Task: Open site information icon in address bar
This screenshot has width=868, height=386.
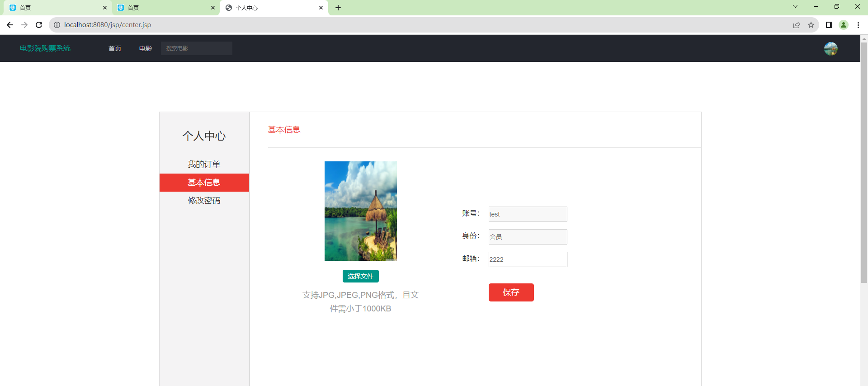Action: click(x=57, y=25)
